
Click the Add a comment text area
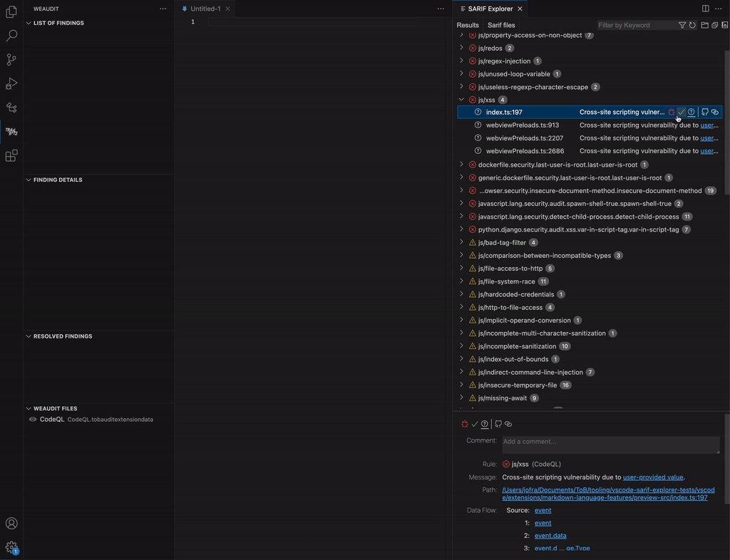point(610,445)
